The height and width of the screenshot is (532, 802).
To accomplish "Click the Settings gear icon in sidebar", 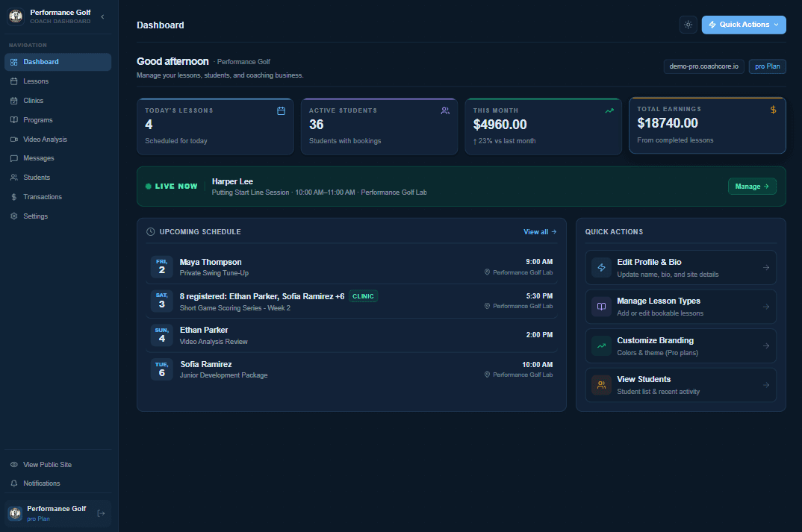I will tap(13, 216).
